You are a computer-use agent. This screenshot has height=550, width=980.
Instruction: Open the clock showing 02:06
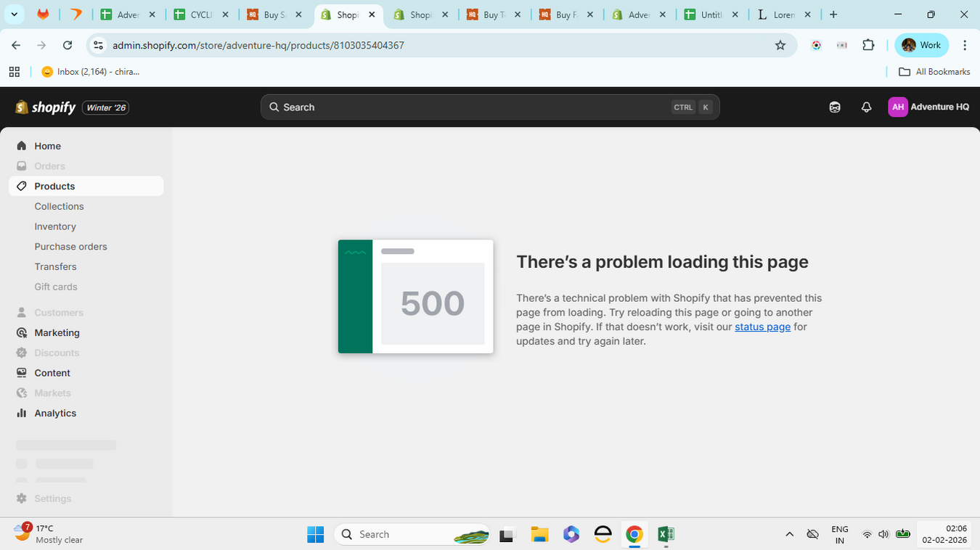945,534
